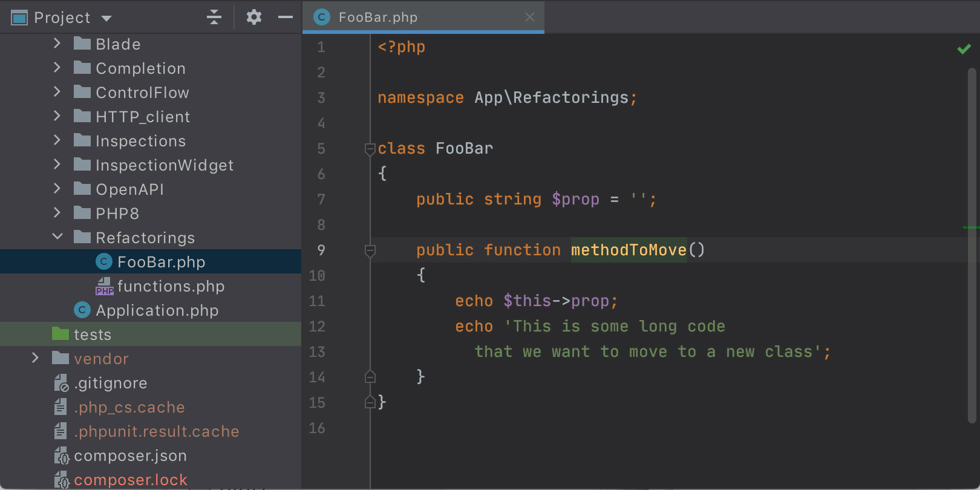Switch to the FooBar.php editor tab

click(x=378, y=17)
